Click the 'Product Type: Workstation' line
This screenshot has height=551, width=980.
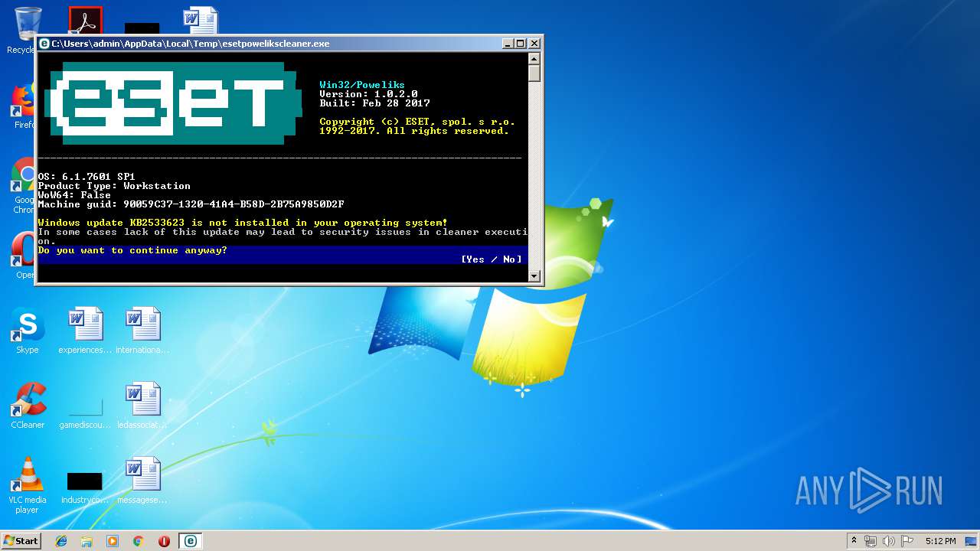pos(114,186)
